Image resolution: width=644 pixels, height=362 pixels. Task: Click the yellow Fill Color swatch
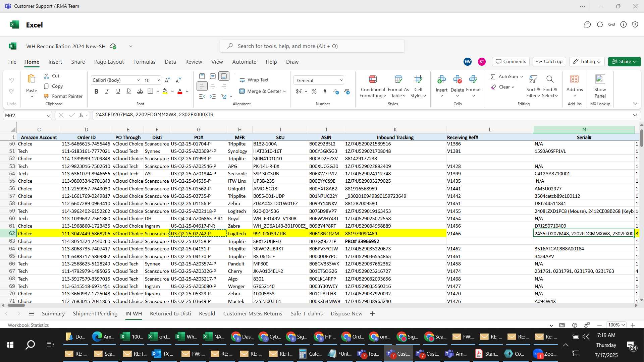click(x=165, y=92)
